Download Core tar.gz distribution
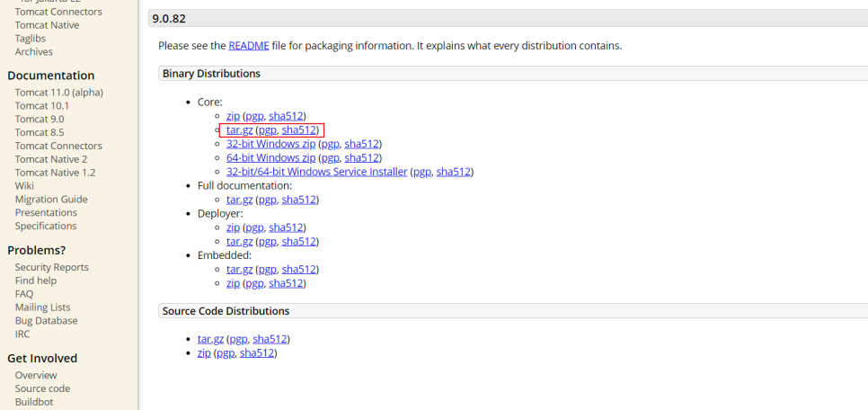Screen dimensions: 868x410 (240, 130)
